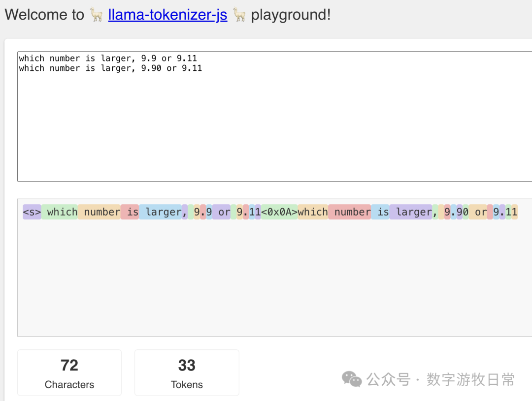Viewport: 532px width, 401px height.
Task: Click the red 'is' token
Action: click(130, 212)
